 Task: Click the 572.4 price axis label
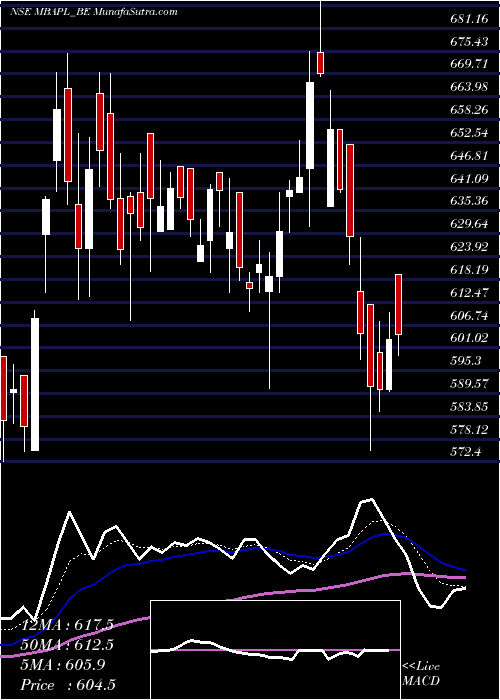point(467,452)
